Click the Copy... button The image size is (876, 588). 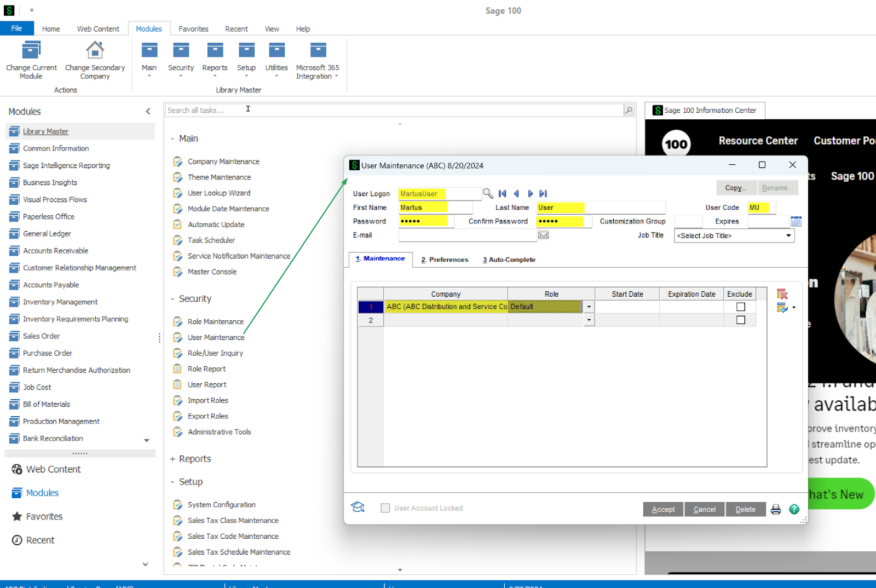(736, 188)
